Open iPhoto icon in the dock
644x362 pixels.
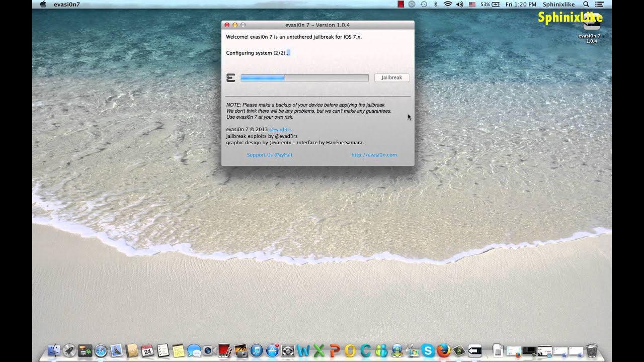240,350
